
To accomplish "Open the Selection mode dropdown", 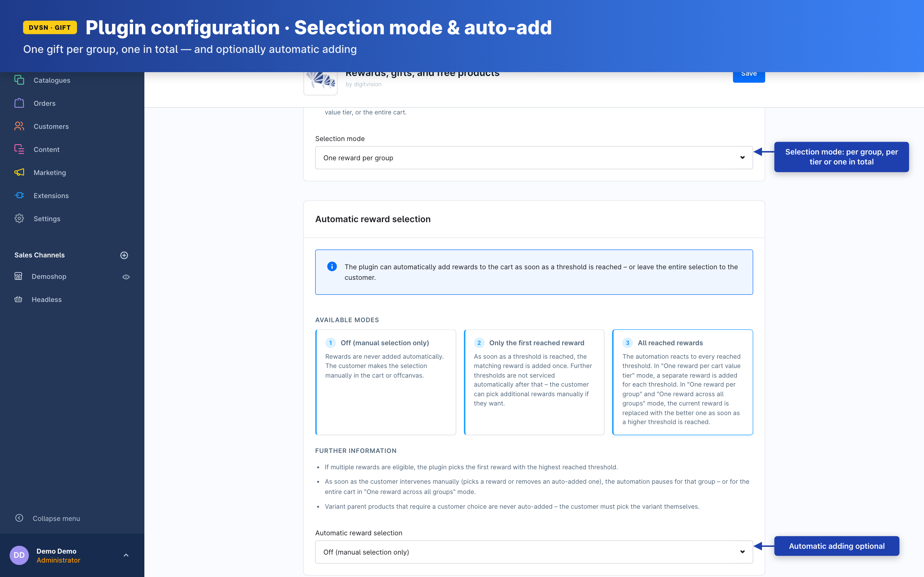I will [534, 158].
